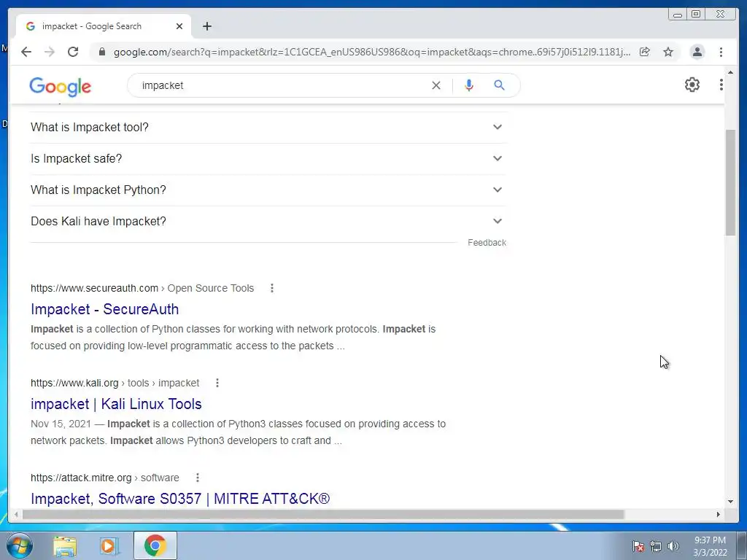This screenshot has width=747, height=560.
Task: Switch to the impacket - Google Search tab
Action: point(104,26)
